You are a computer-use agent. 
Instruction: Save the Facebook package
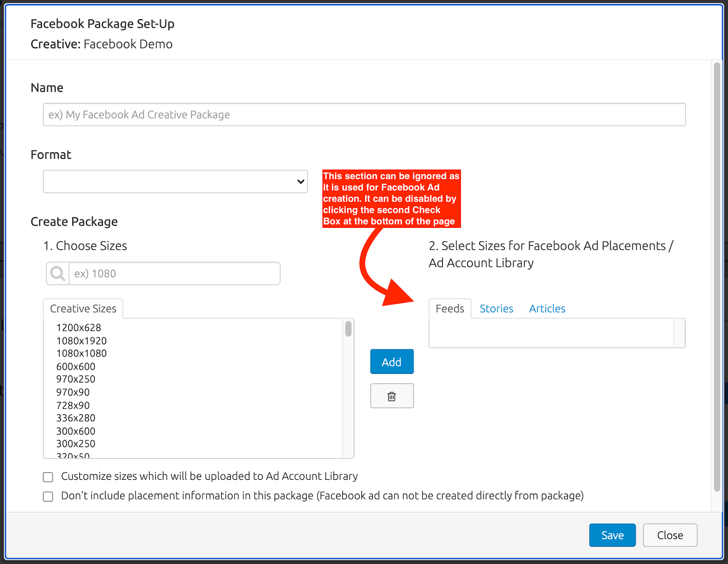pyautogui.click(x=612, y=535)
